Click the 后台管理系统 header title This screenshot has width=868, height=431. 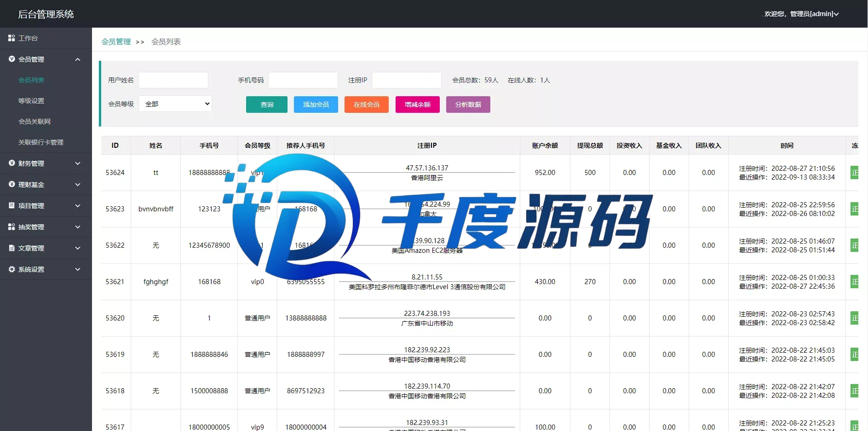pyautogui.click(x=46, y=14)
